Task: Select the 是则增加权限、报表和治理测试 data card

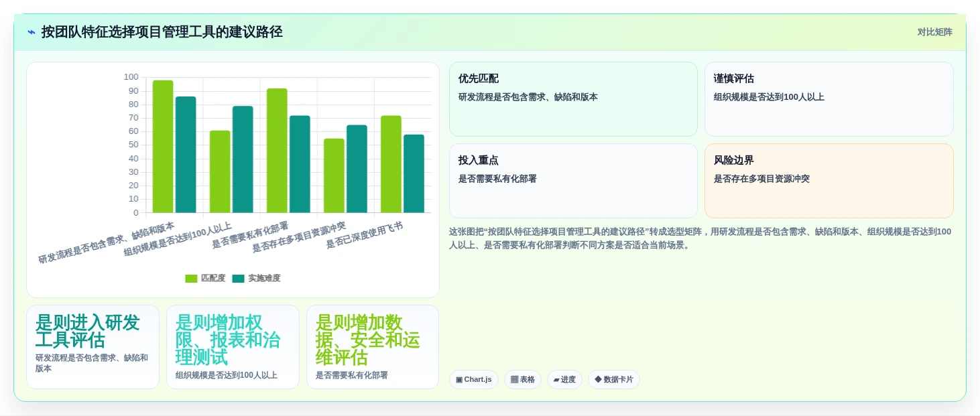Action: pos(233,347)
